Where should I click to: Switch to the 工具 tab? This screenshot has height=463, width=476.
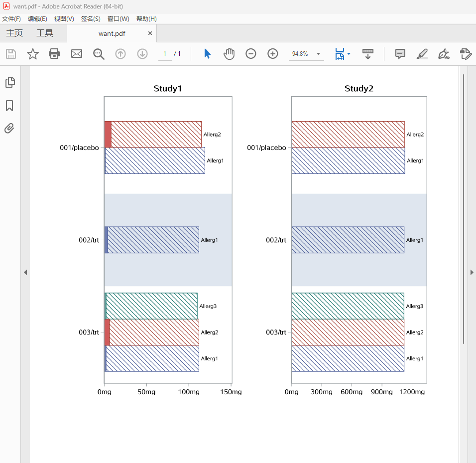click(x=45, y=33)
